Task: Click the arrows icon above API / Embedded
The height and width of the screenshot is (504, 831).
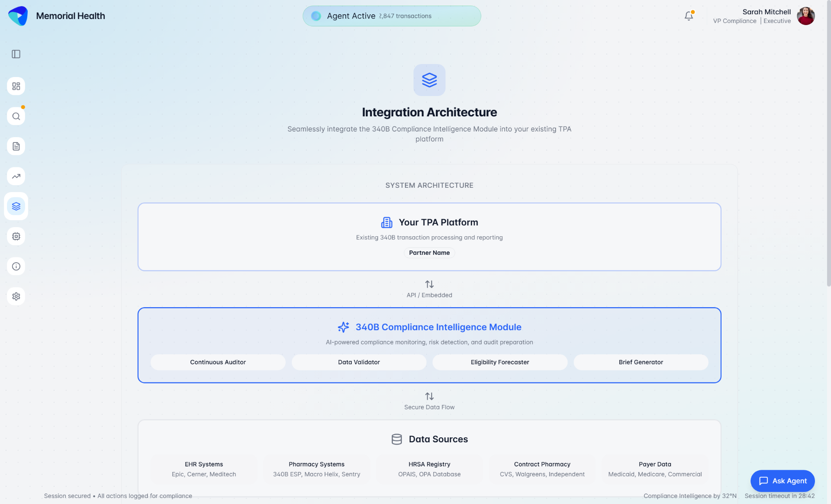Action: pyautogui.click(x=429, y=284)
